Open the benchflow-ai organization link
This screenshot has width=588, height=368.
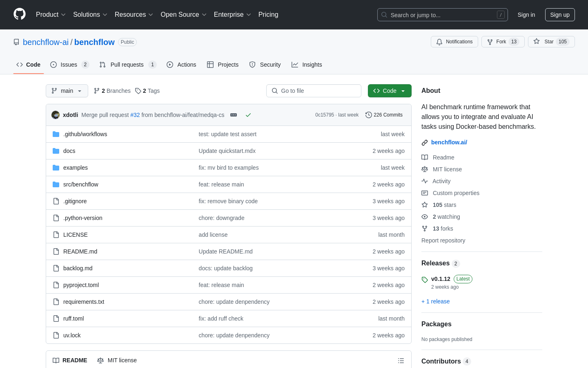click(46, 42)
